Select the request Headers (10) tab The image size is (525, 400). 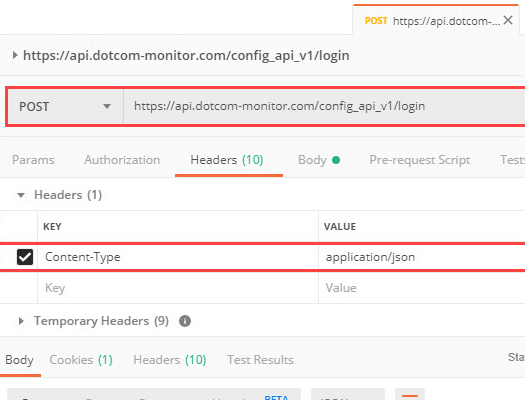227,160
